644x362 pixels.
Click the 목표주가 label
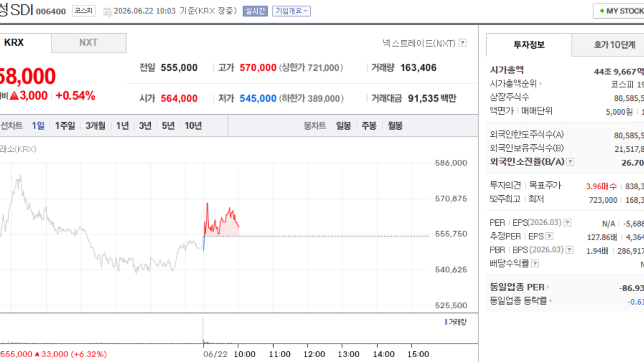coord(545,186)
